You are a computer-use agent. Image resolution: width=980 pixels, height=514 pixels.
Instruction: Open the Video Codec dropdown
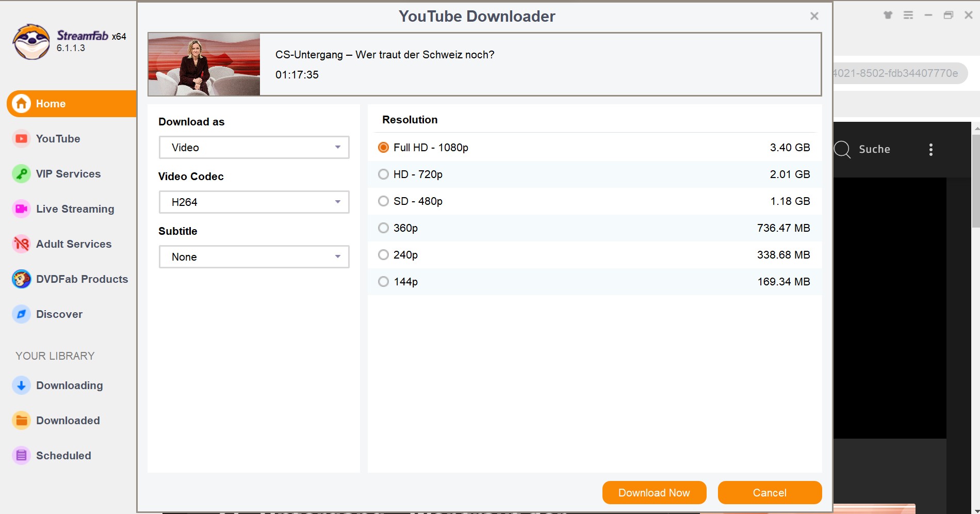[x=254, y=202]
